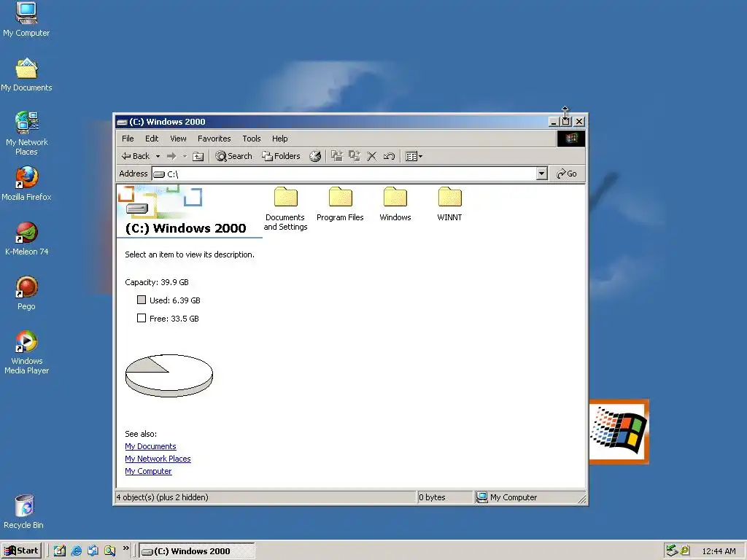
Task: Expand quick launch overflow chevron
Action: (x=125, y=548)
